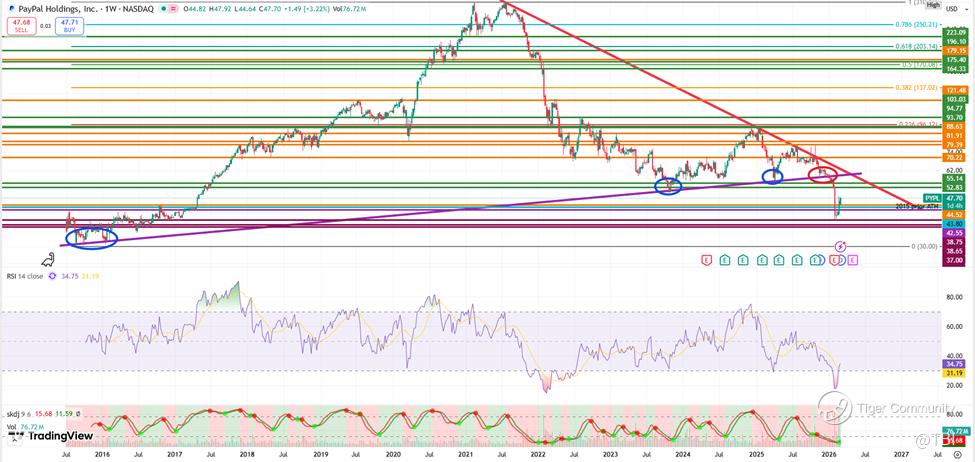Image resolution: width=975 pixels, height=462 pixels.
Task: Click the 81.91 price level label
Action: click(955, 136)
